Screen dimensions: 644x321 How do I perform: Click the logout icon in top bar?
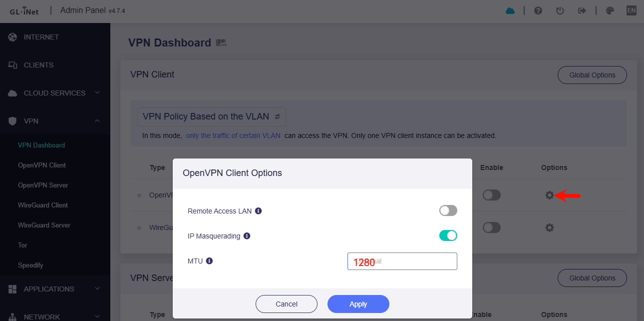pos(582,10)
